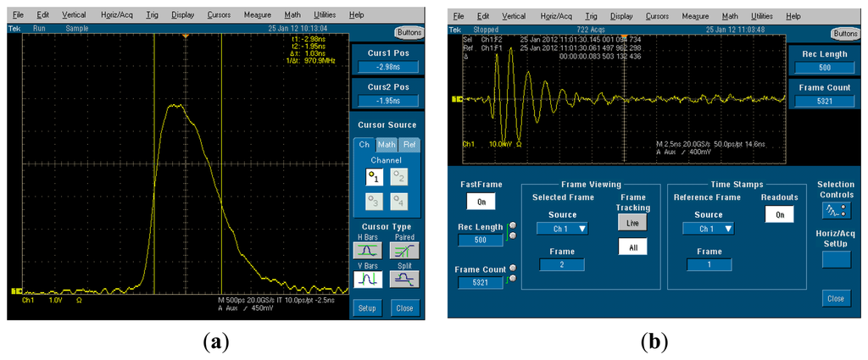Choose the Paired cursor type icon
The image size is (868, 360).
pos(404,250)
